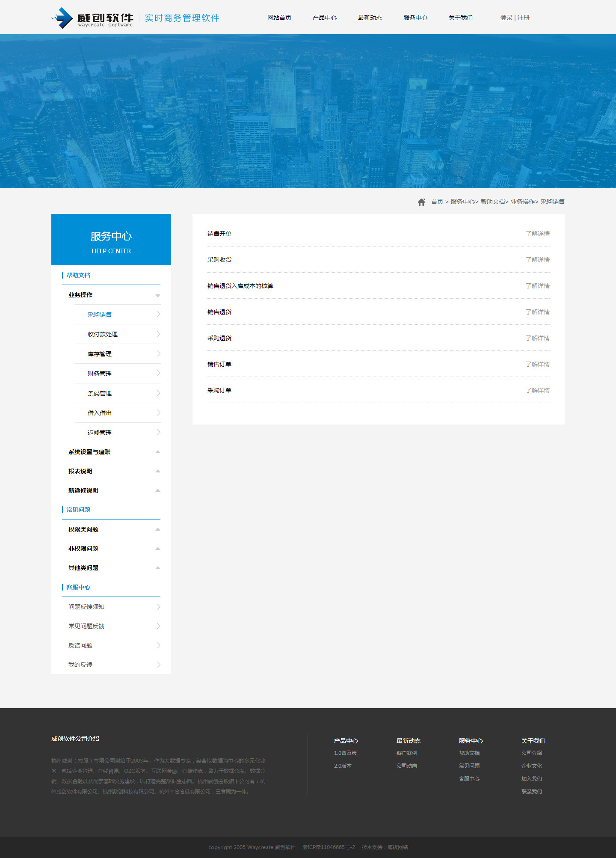Open footer link 2.0版本
Image resolution: width=616 pixels, height=858 pixels.
[343, 766]
